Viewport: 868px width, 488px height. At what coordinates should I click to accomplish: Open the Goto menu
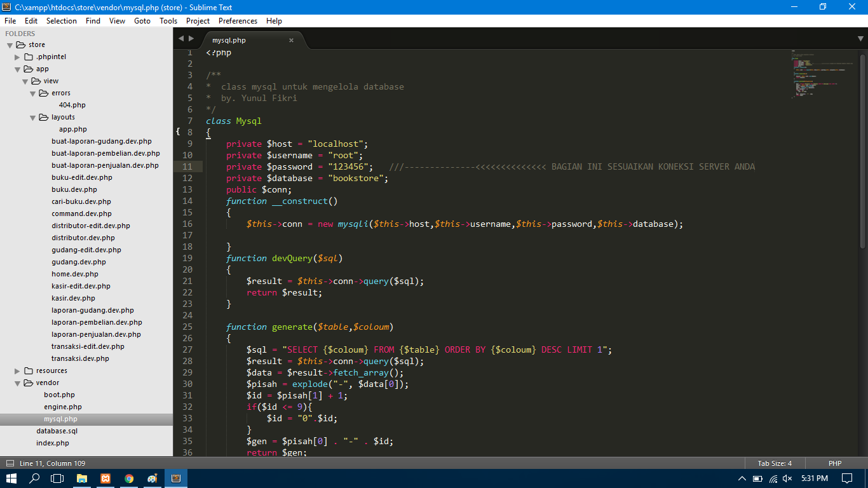tap(142, 20)
